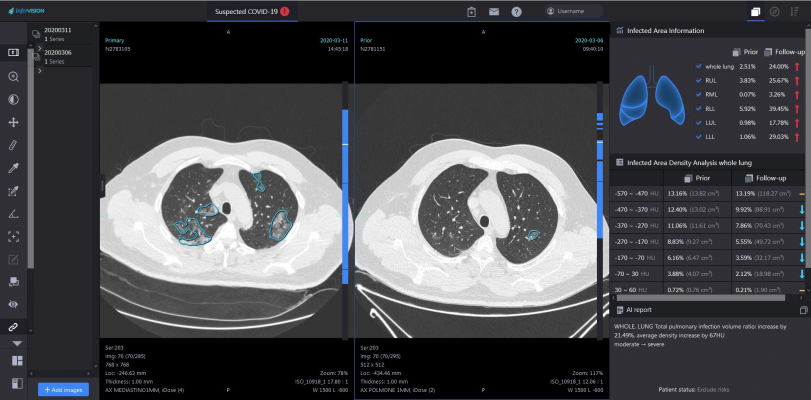This screenshot has width=811, height=400.
Task: Open the help question mark icon
Action: [x=516, y=12]
